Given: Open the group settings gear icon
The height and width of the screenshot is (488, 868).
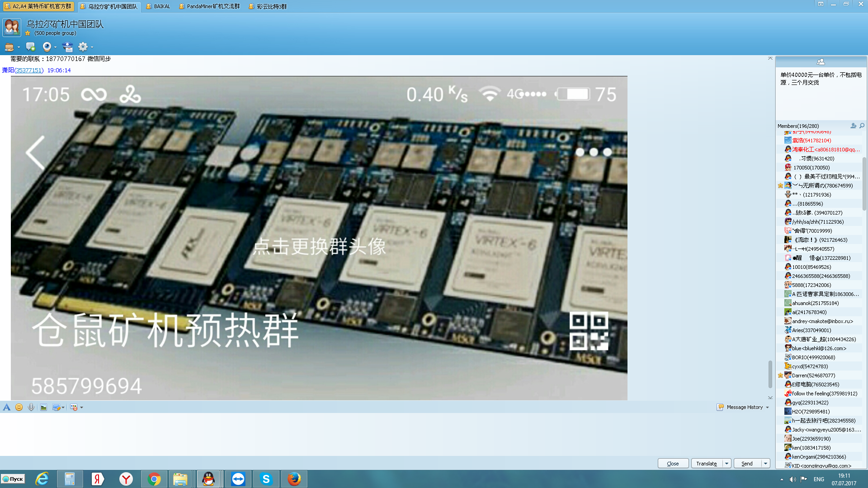Looking at the screenshot, I should tap(83, 47).
